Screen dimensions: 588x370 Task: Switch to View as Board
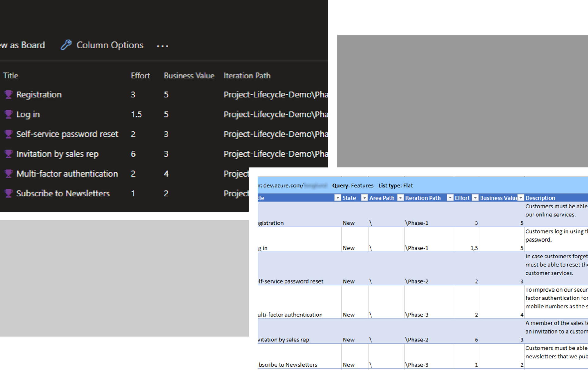tap(22, 45)
